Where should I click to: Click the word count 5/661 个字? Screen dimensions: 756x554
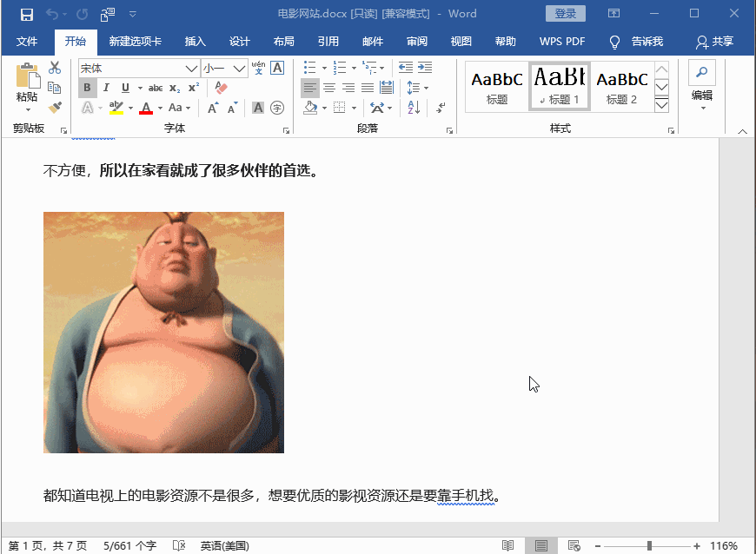[129, 546]
